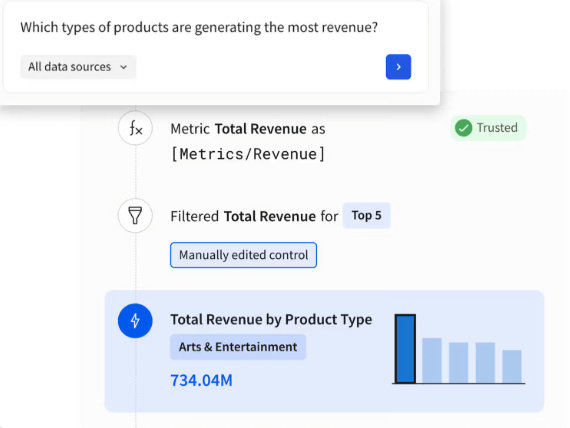
Task: Click the 734.04M revenue value
Action: (x=201, y=380)
